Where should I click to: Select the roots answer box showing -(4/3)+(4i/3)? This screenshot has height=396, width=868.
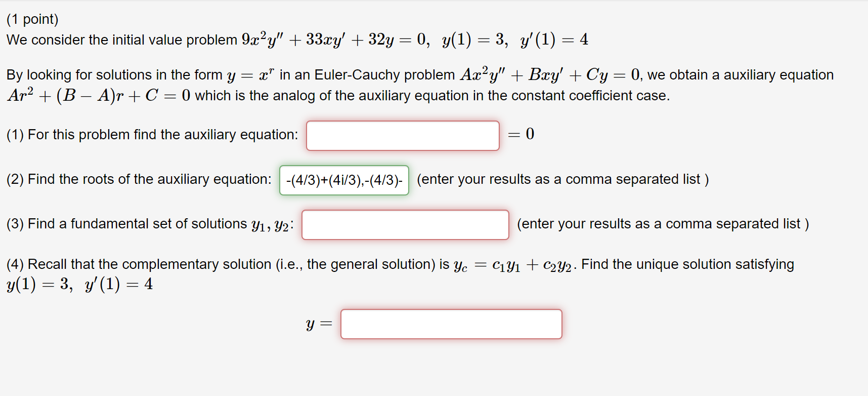click(344, 180)
